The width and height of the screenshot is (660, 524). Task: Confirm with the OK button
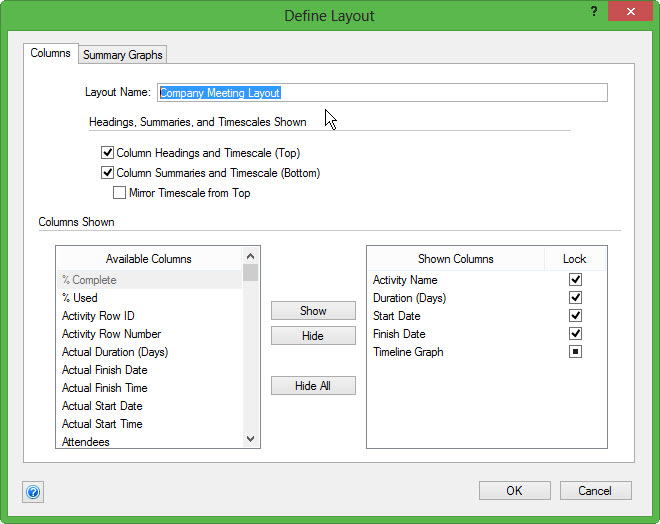point(514,491)
